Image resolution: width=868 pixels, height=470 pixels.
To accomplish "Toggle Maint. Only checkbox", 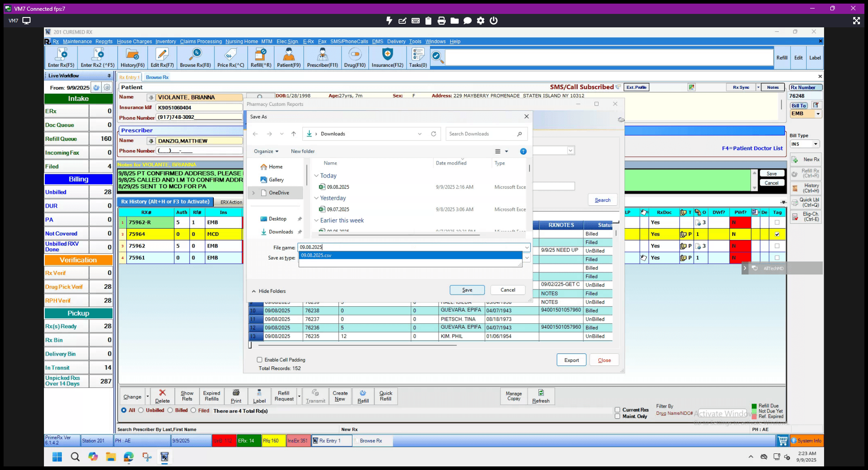I will click(617, 416).
